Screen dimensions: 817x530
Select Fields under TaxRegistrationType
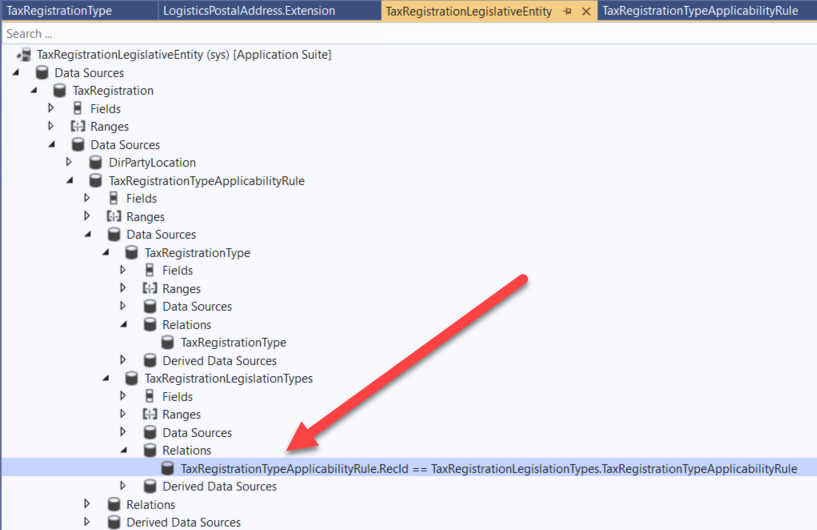[177, 270]
